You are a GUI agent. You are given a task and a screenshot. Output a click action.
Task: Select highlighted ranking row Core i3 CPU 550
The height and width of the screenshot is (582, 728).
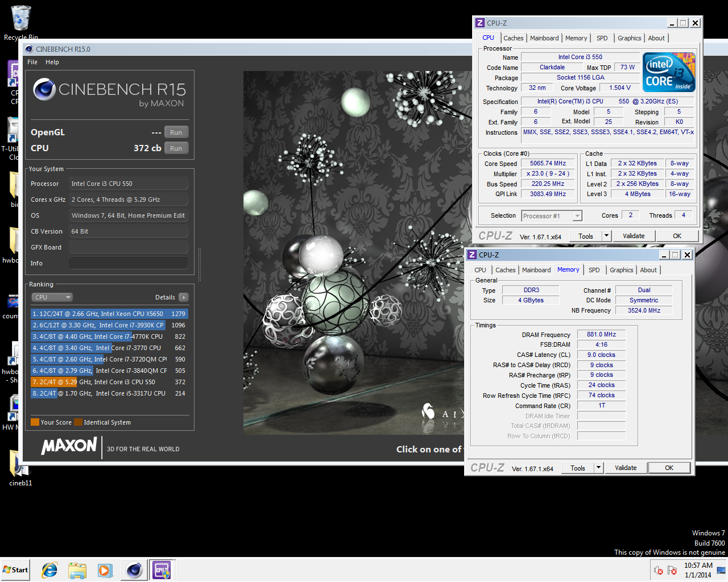point(109,382)
